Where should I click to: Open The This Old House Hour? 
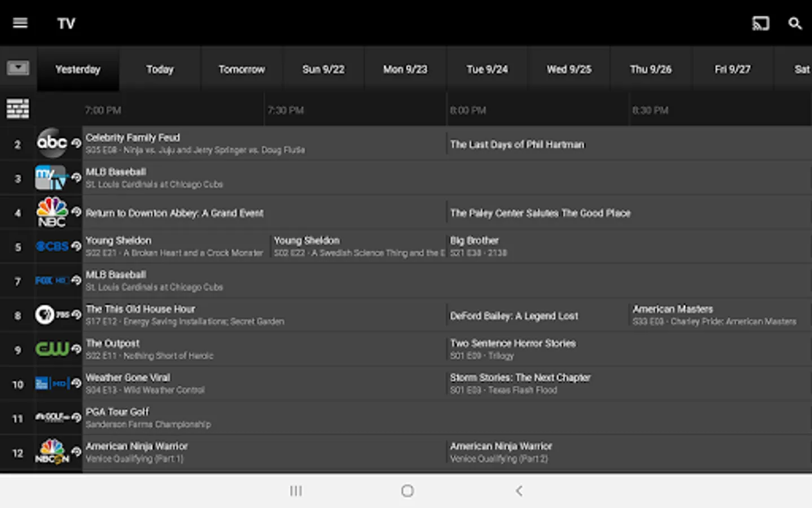point(264,315)
